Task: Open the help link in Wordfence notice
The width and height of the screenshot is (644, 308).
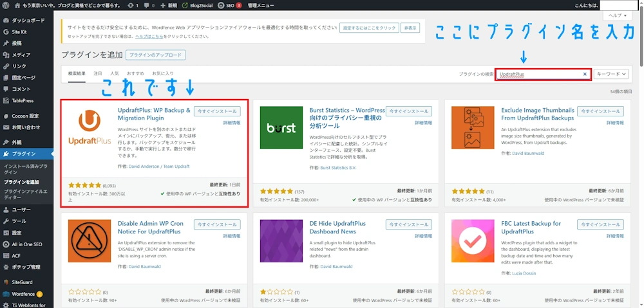Action: point(149,37)
